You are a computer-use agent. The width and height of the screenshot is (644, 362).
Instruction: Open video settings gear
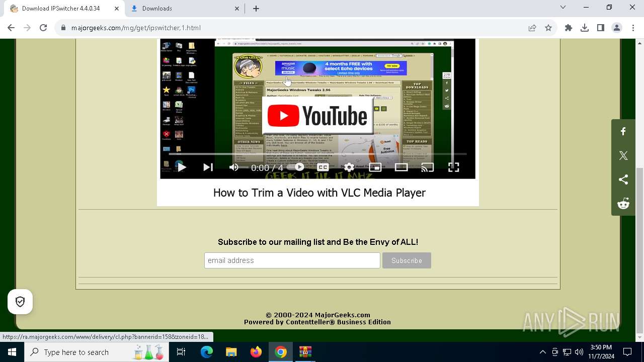[x=349, y=167]
